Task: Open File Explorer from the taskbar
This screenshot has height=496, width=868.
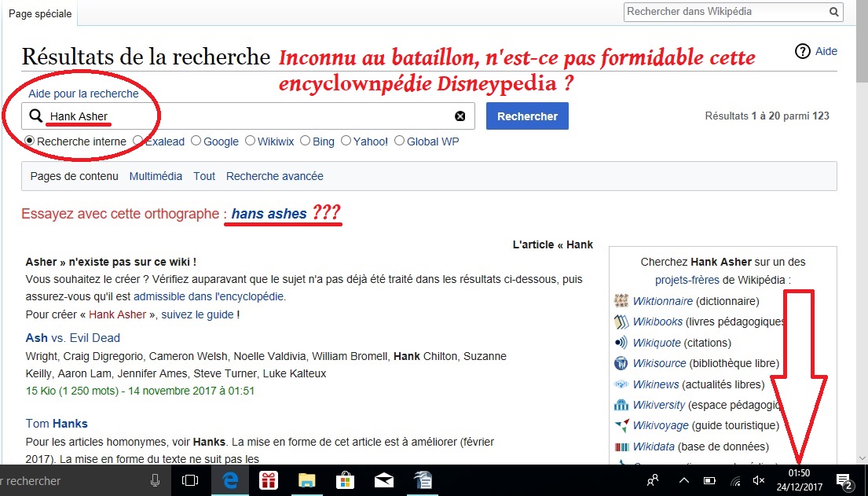Action: (x=306, y=480)
